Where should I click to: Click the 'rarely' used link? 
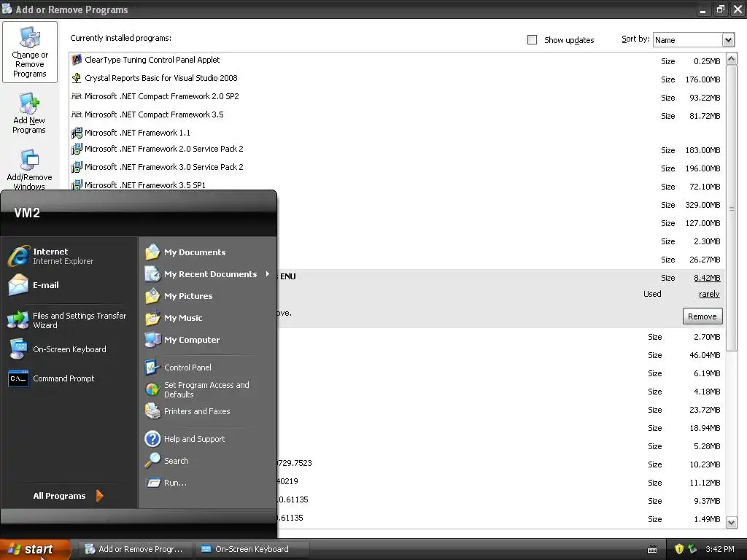709,294
